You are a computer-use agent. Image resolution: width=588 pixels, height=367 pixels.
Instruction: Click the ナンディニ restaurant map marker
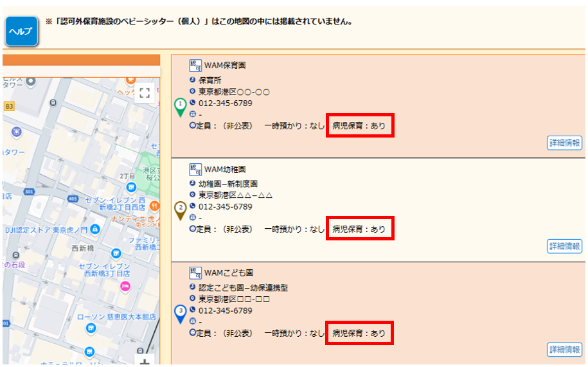tap(154, 206)
